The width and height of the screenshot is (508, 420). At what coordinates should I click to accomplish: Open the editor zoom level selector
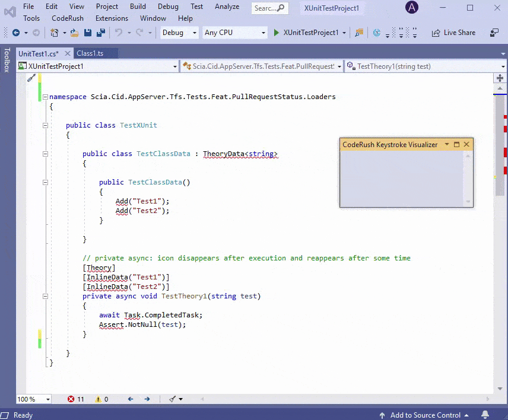33,399
